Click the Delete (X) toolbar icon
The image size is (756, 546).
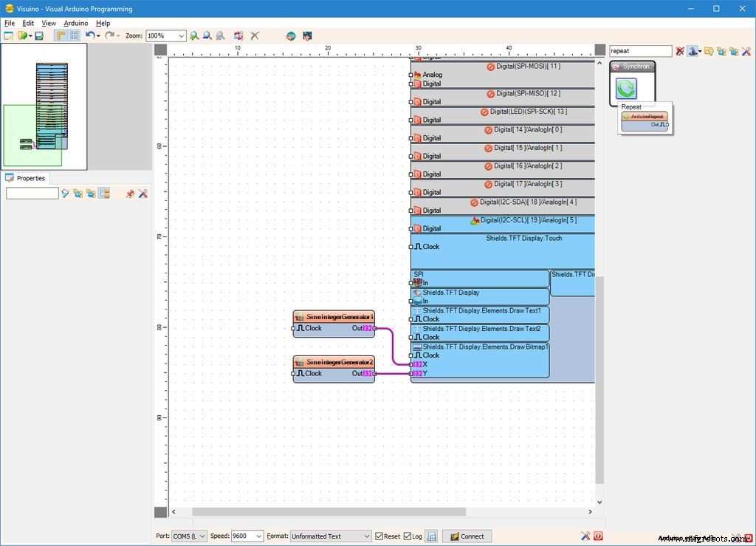tap(255, 35)
